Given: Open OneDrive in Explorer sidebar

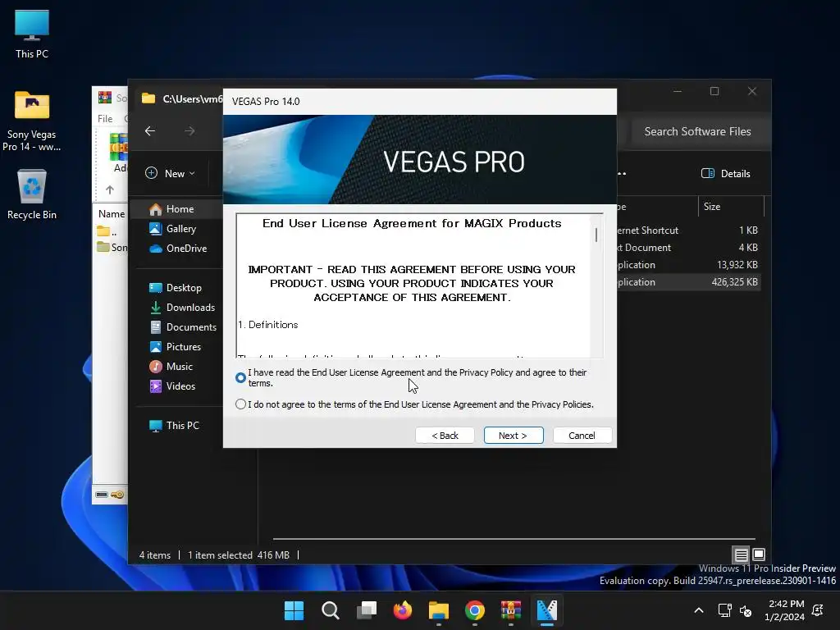Looking at the screenshot, I should pos(185,248).
